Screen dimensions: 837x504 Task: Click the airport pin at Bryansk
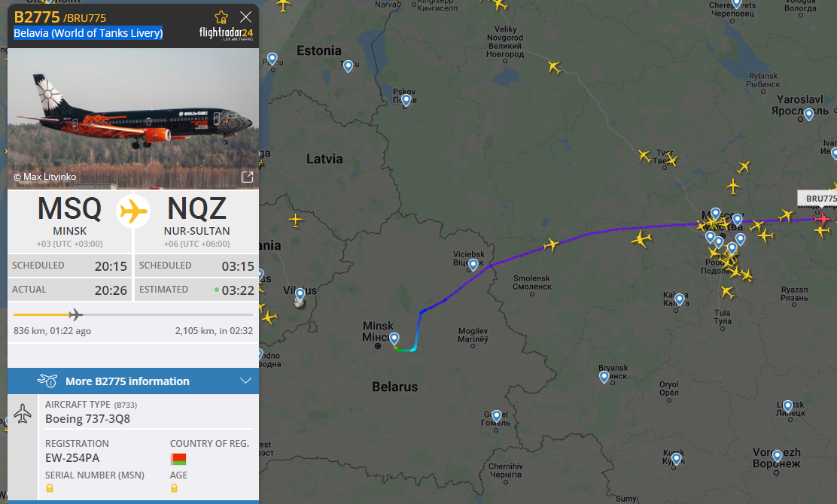coord(604,377)
